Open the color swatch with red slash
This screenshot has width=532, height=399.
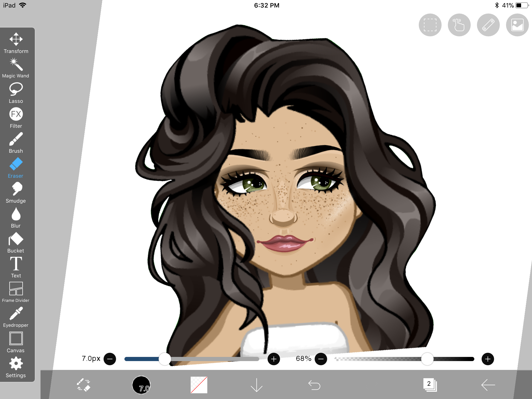[x=199, y=385]
